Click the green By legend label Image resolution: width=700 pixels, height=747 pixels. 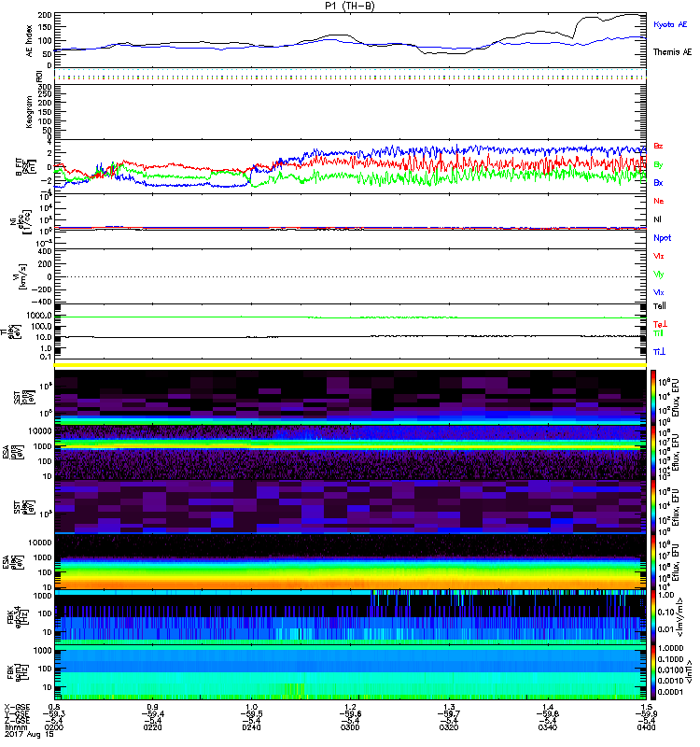point(658,165)
